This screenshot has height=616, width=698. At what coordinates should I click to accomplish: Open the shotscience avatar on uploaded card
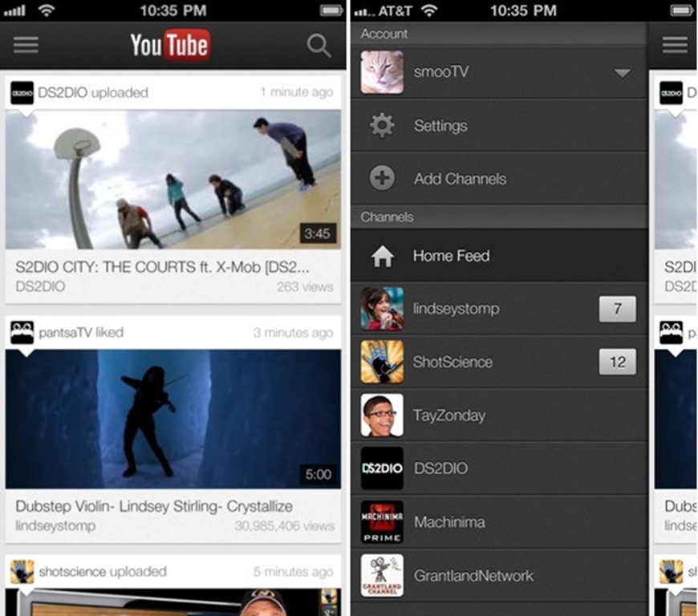pyautogui.click(x=22, y=572)
